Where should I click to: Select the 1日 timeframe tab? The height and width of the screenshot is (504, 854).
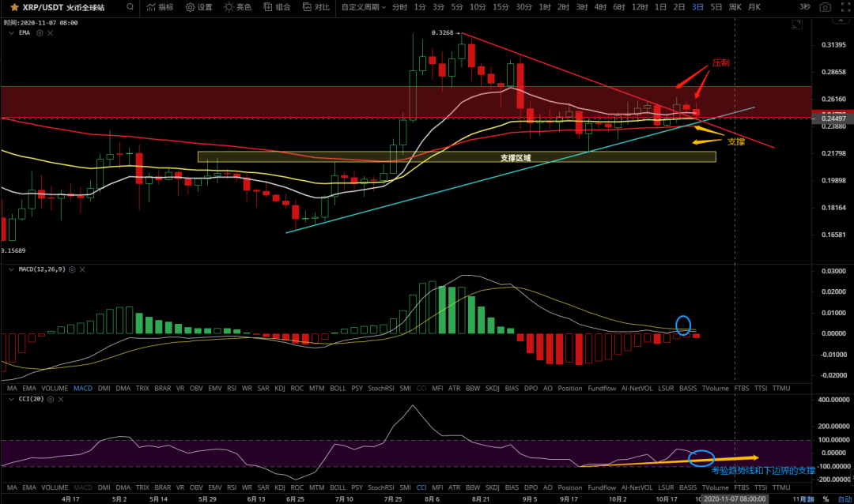660,7
